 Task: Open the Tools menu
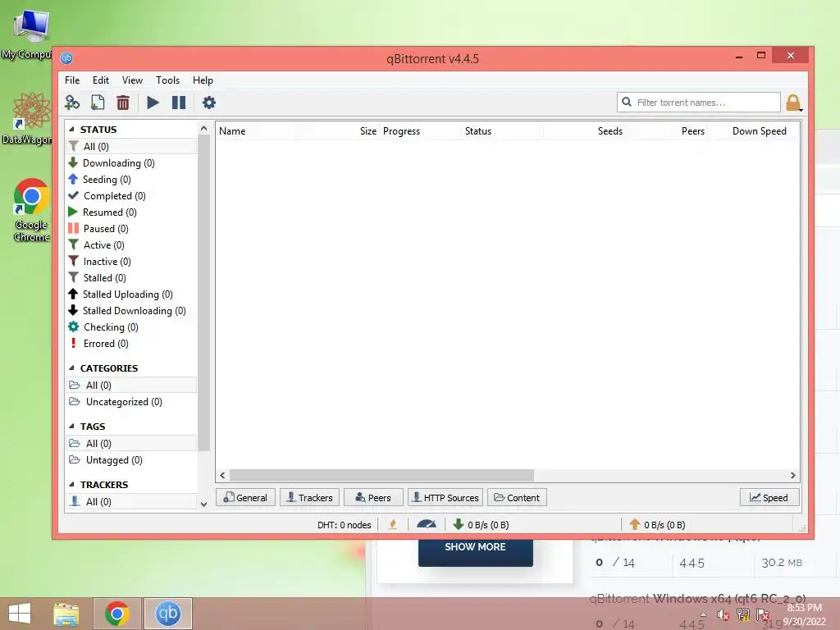tap(167, 80)
